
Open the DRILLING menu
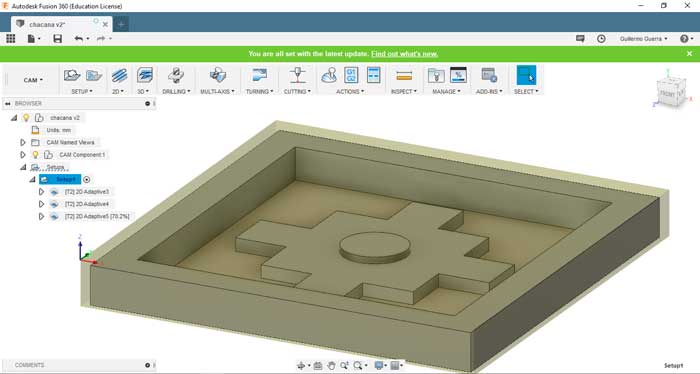click(176, 91)
